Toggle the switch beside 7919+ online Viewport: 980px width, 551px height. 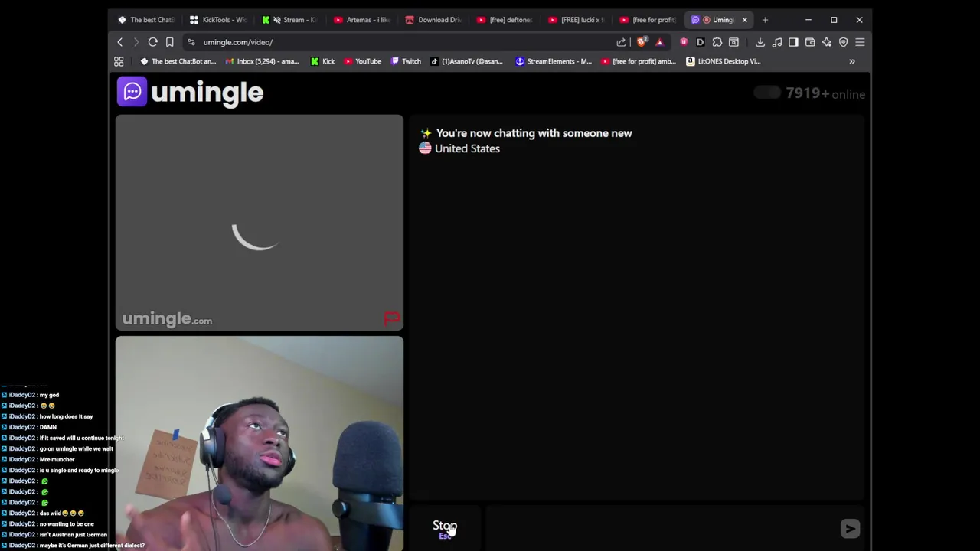click(x=767, y=93)
